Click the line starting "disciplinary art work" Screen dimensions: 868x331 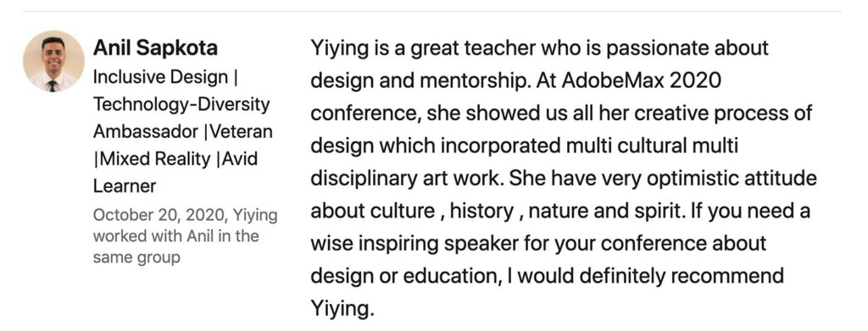pos(564,179)
